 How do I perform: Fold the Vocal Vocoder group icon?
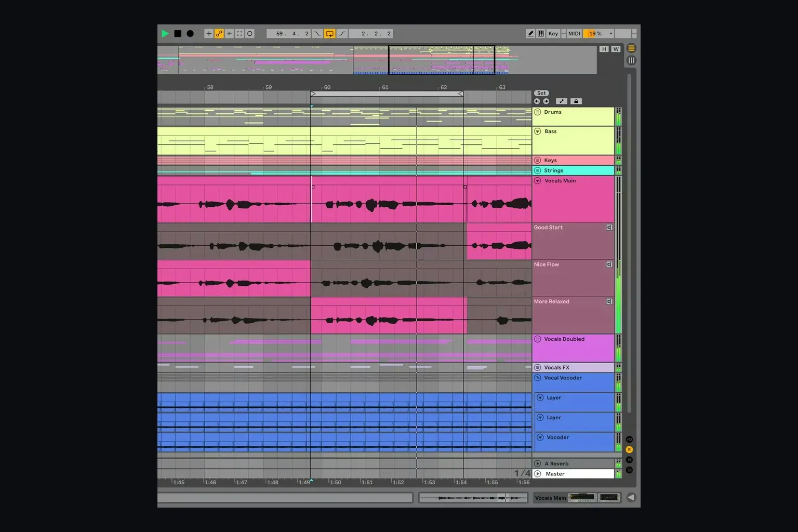click(538, 378)
